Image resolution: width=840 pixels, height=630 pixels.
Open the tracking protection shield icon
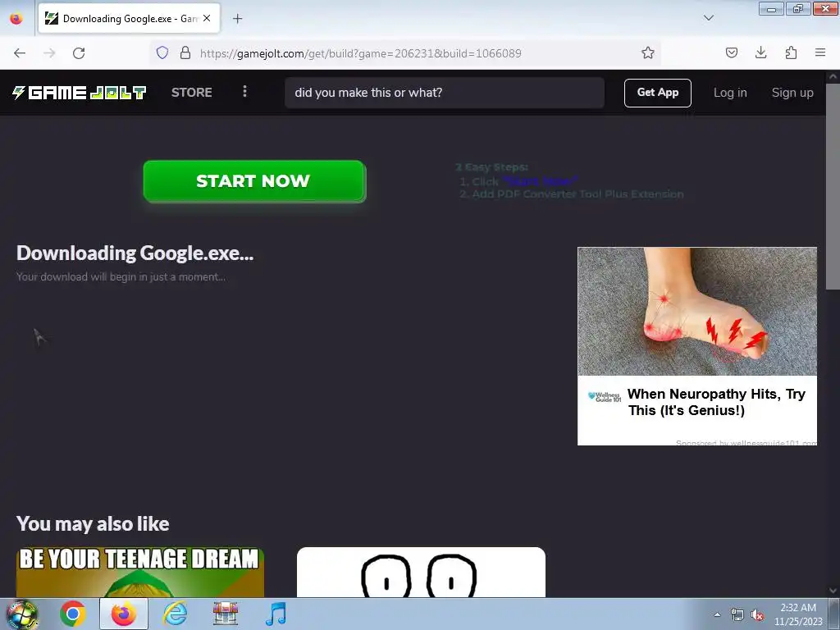coord(162,52)
